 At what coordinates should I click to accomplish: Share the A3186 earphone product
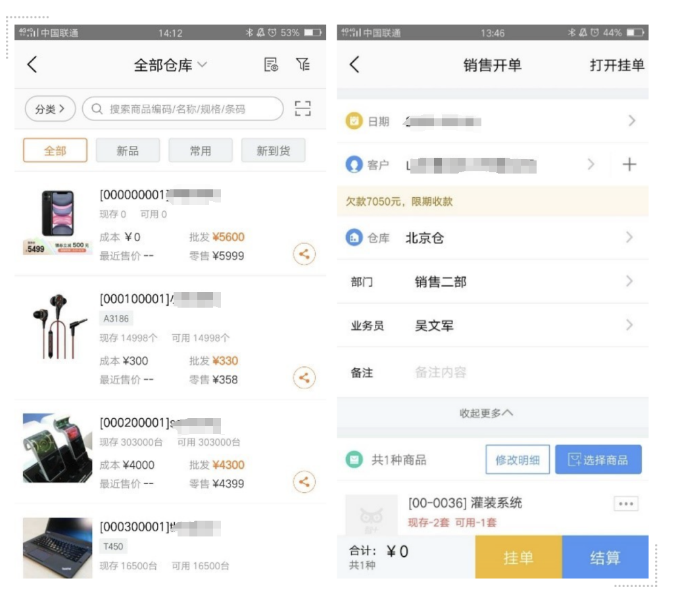(304, 377)
